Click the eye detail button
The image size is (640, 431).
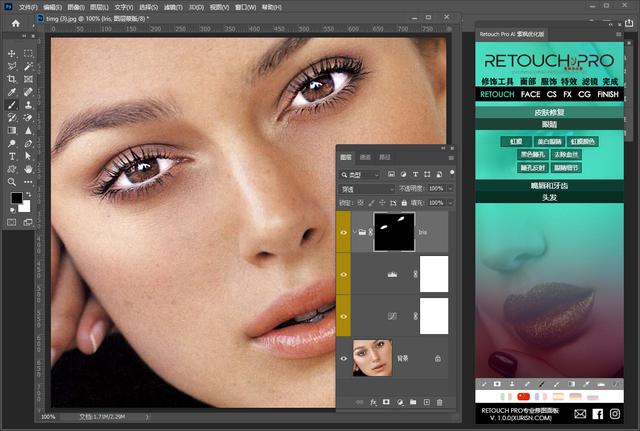pyautogui.click(x=566, y=167)
